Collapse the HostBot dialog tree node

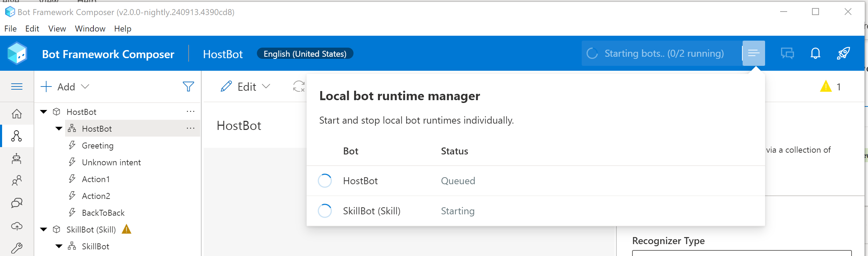(x=59, y=129)
